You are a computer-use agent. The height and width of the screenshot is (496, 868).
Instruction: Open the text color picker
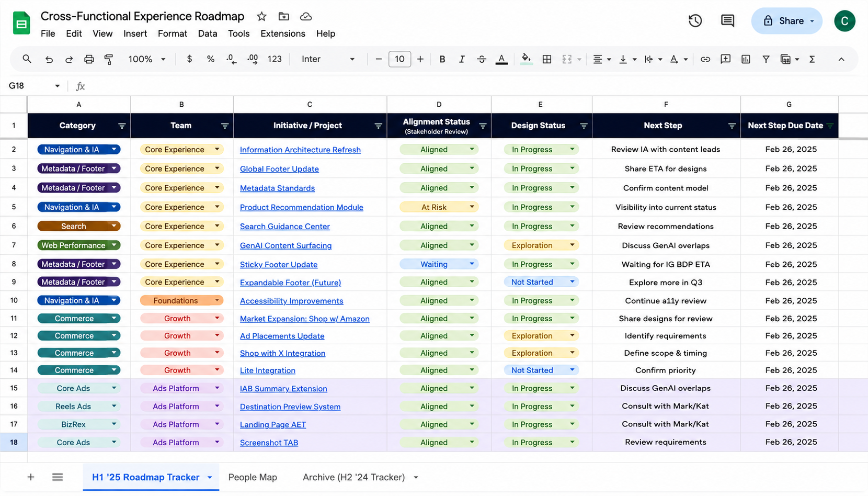pos(501,59)
